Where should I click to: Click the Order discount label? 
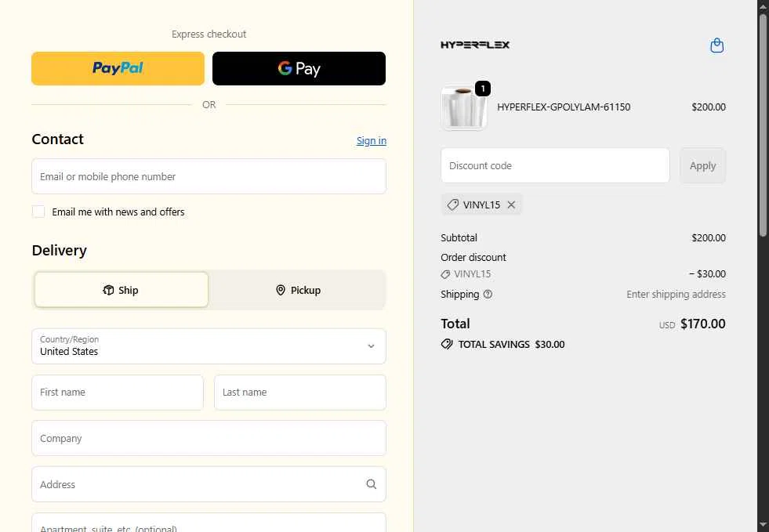[473, 258]
